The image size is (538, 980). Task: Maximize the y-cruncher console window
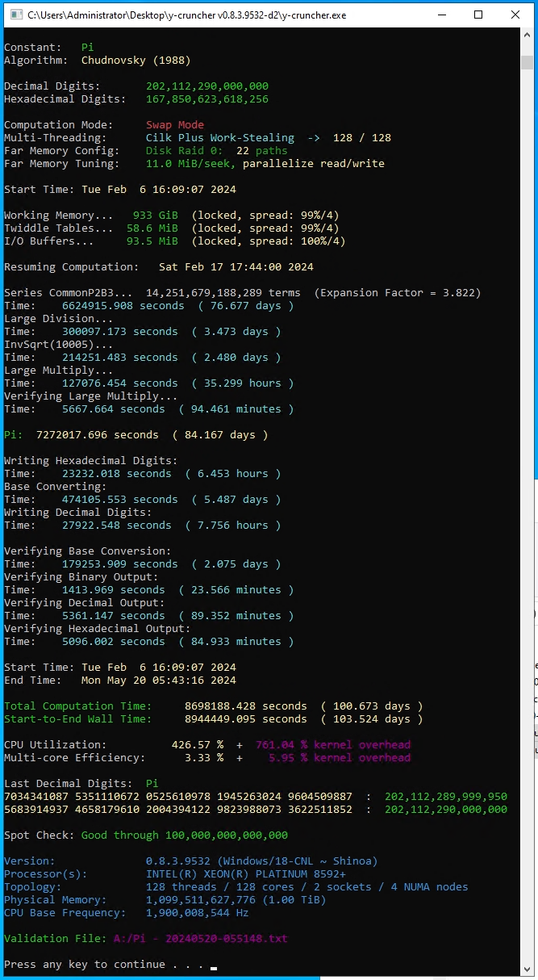[478, 15]
